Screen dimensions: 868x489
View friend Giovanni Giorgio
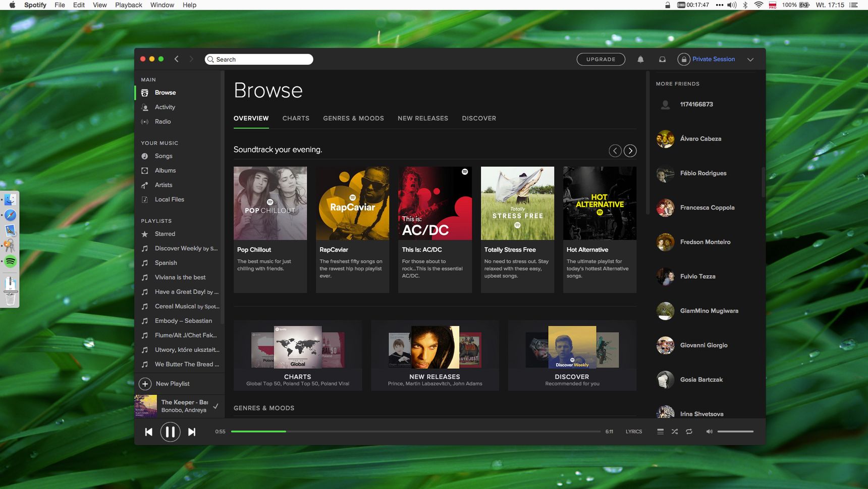tap(703, 346)
